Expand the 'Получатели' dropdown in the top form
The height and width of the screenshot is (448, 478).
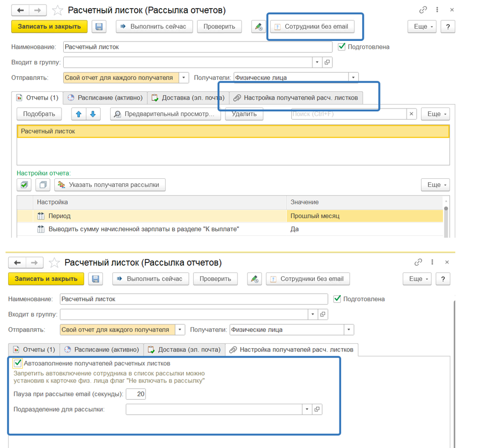(x=353, y=78)
